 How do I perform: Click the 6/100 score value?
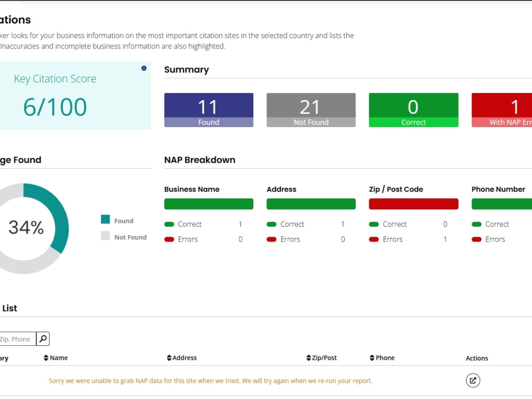point(55,107)
